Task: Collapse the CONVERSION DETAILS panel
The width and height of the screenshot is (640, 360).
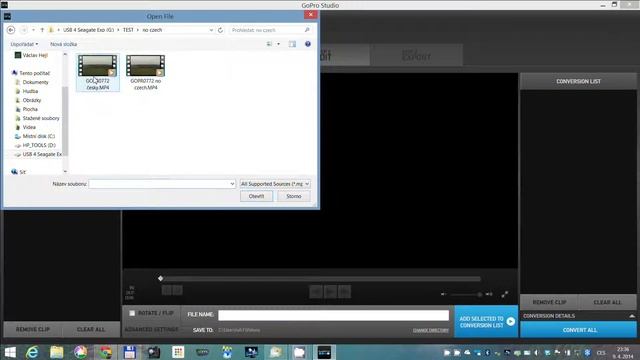Action: click(632, 316)
